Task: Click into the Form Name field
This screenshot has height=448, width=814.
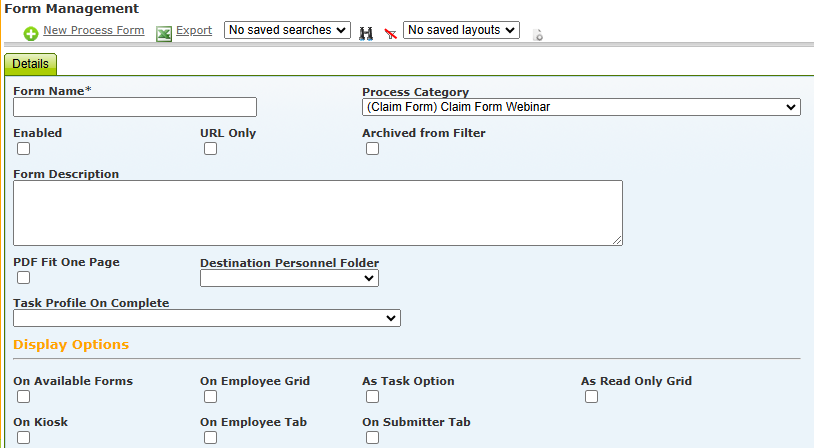Action: click(x=135, y=107)
